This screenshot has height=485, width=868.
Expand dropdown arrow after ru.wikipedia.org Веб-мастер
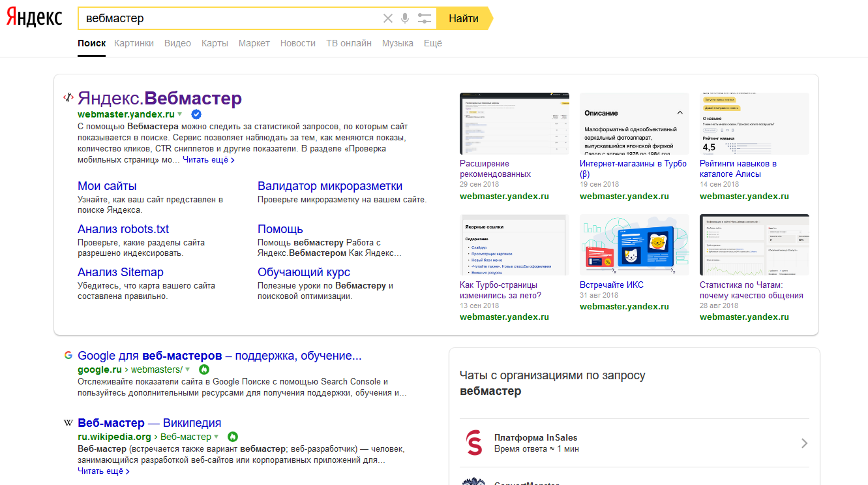click(217, 437)
